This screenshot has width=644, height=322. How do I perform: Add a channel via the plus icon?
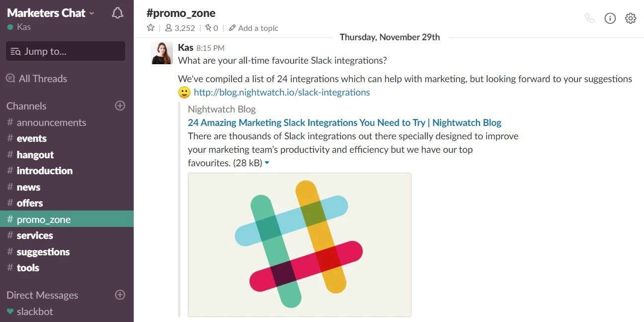(x=120, y=106)
